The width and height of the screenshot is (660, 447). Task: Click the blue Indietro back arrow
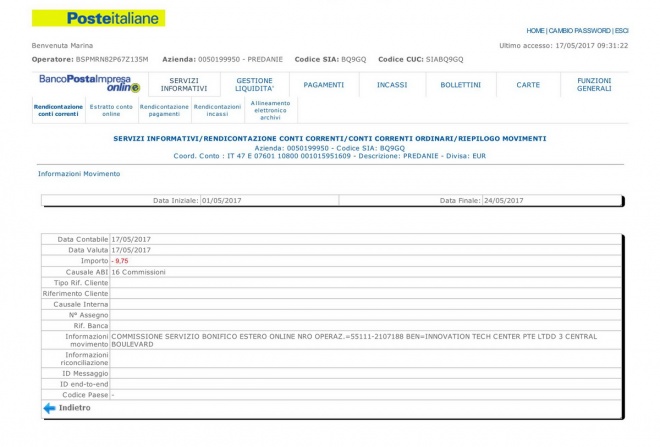click(48, 408)
